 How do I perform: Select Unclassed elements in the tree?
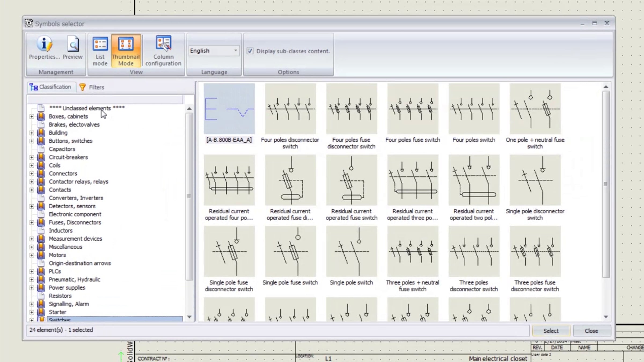87,108
